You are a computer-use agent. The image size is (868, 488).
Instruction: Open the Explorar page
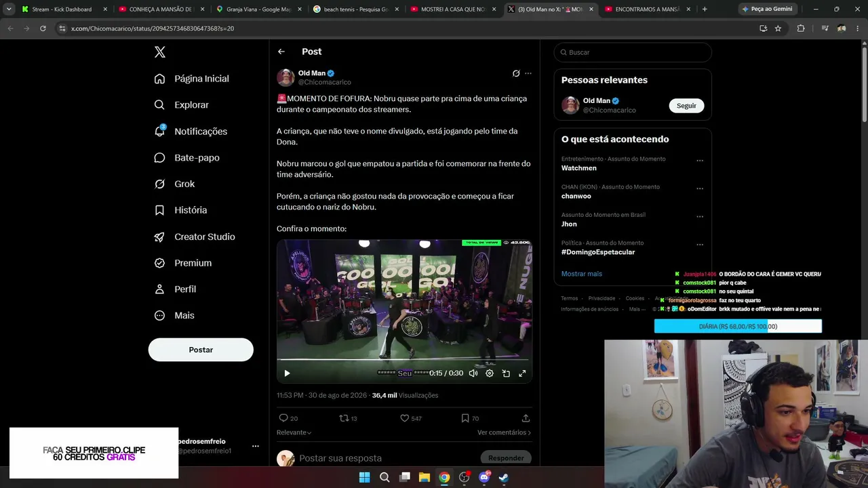(182, 105)
